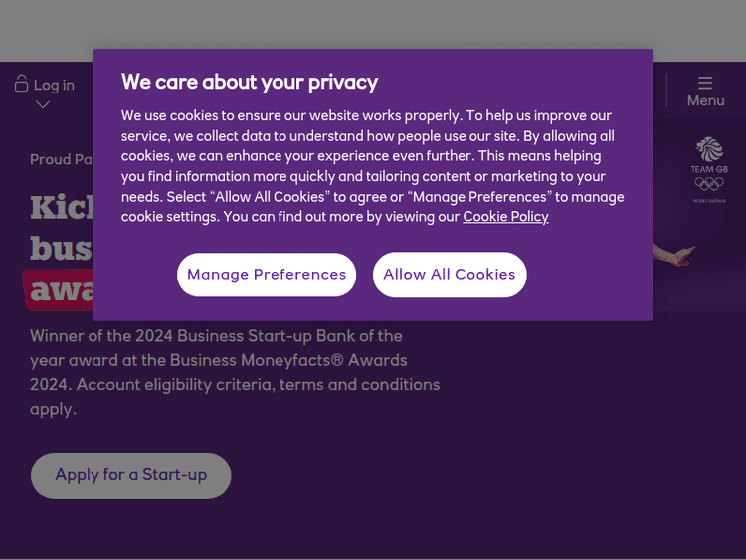The image size is (746, 560).
Task: Open the Cookie Policy link
Action: pos(505,217)
